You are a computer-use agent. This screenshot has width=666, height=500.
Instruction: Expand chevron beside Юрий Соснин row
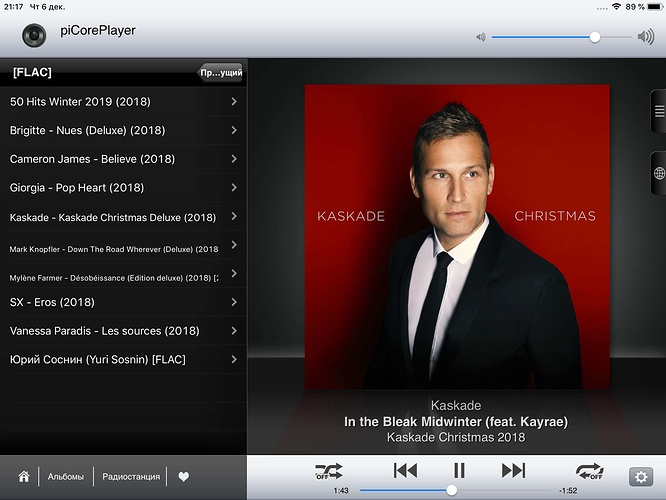pyautogui.click(x=234, y=359)
